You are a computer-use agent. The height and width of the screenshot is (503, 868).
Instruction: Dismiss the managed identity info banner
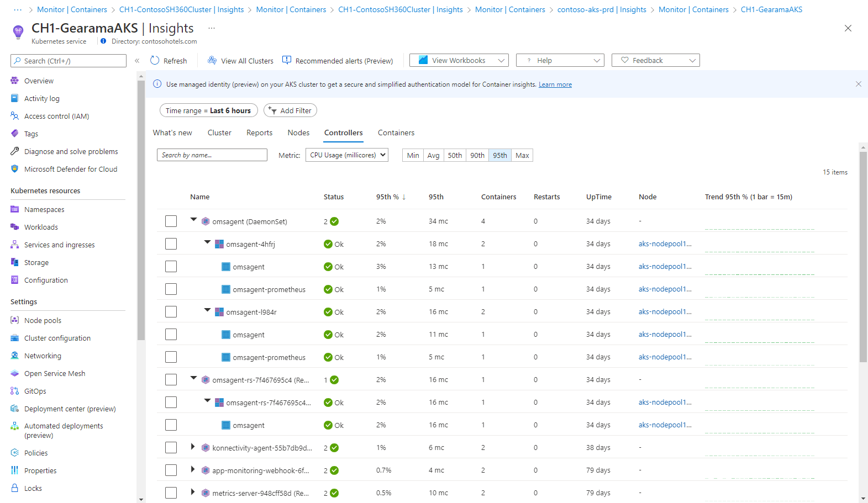[x=858, y=84]
